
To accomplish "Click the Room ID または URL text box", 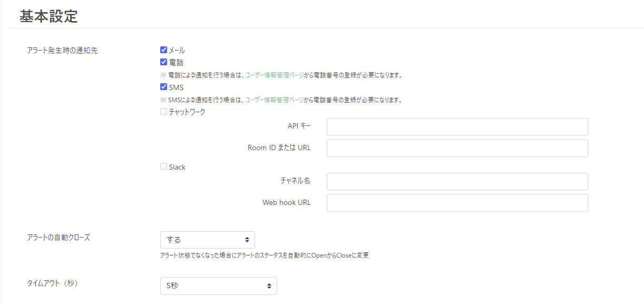I will coord(457,148).
